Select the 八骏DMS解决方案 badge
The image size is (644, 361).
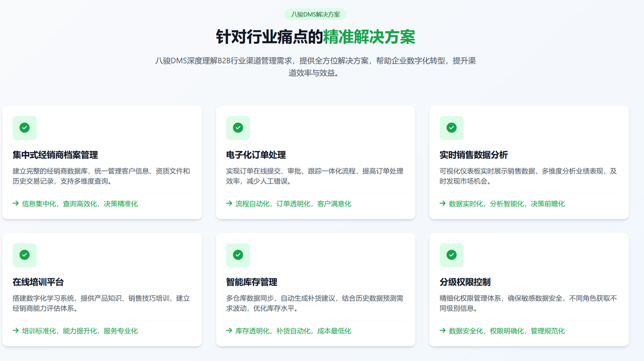pyautogui.click(x=316, y=15)
